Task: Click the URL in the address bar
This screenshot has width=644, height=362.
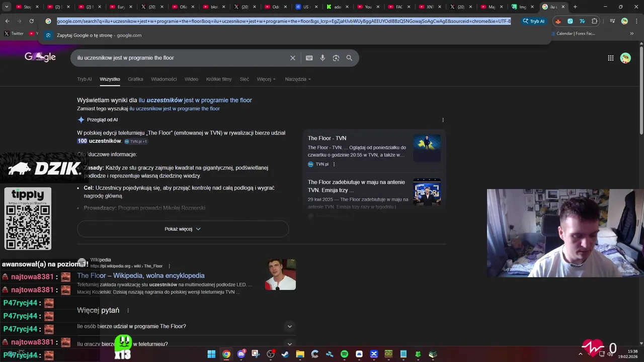Action: (284, 21)
